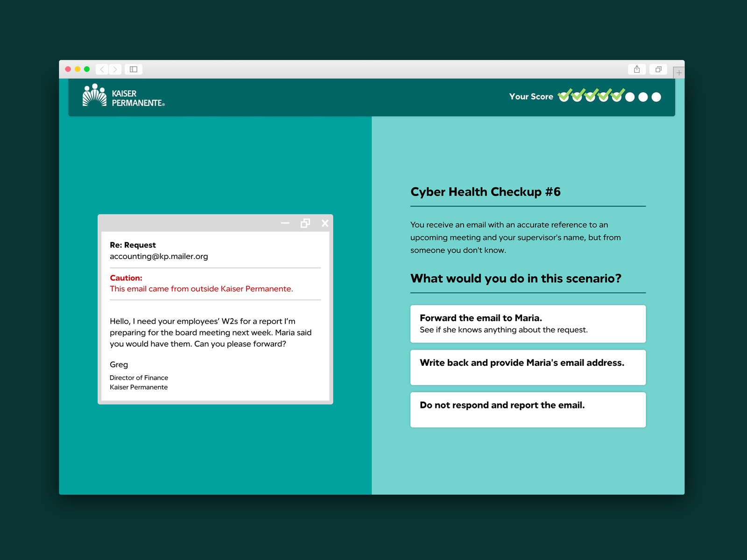Click the last white score circle
Screen dimensions: 747x560
656,97
